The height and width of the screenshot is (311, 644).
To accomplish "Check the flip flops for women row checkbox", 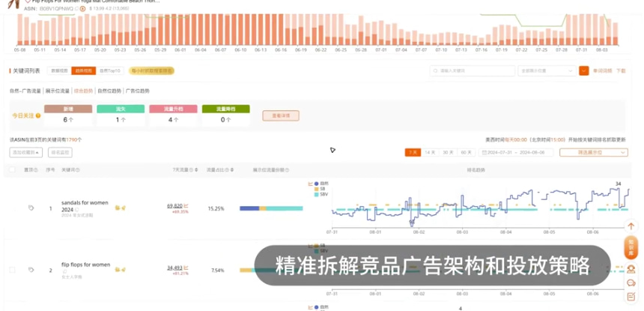I will pos(12,270).
